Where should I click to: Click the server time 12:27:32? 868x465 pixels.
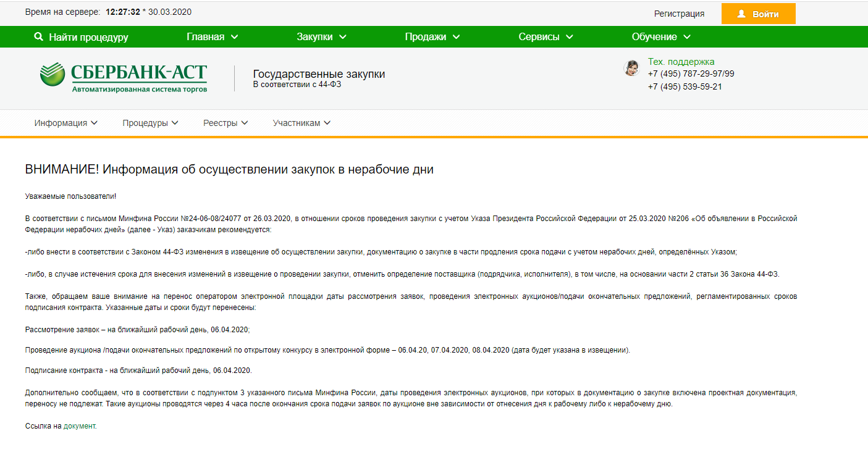[123, 12]
